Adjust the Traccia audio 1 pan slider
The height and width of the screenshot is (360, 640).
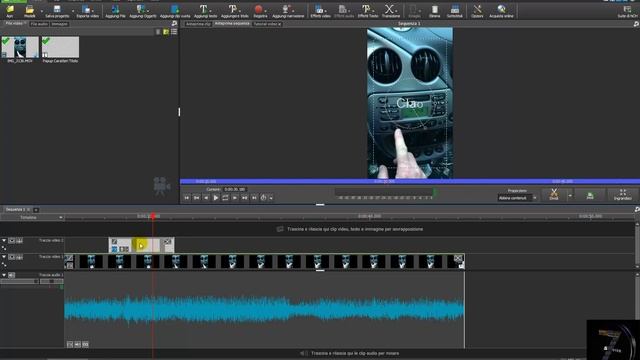coord(51,282)
